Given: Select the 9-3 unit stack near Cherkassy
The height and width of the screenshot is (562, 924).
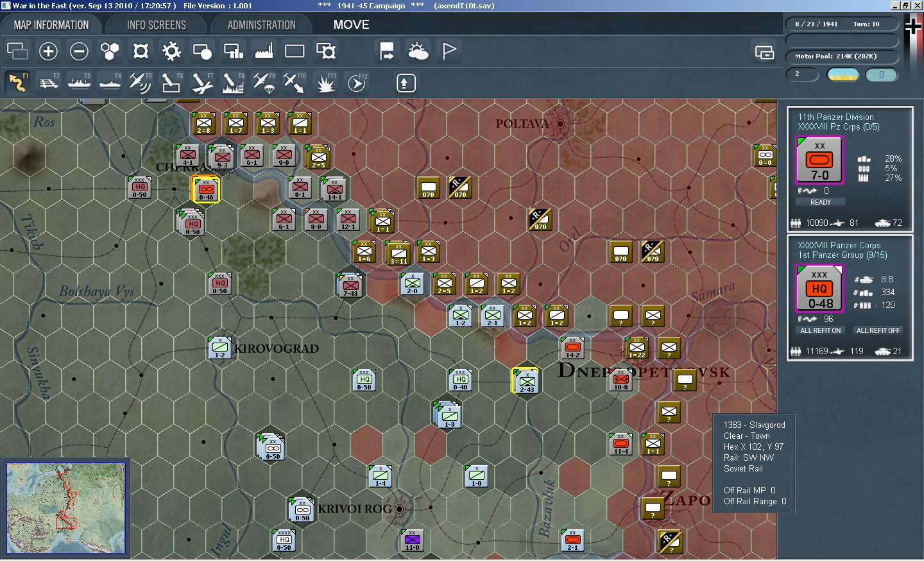Looking at the screenshot, I should point(221,157).
